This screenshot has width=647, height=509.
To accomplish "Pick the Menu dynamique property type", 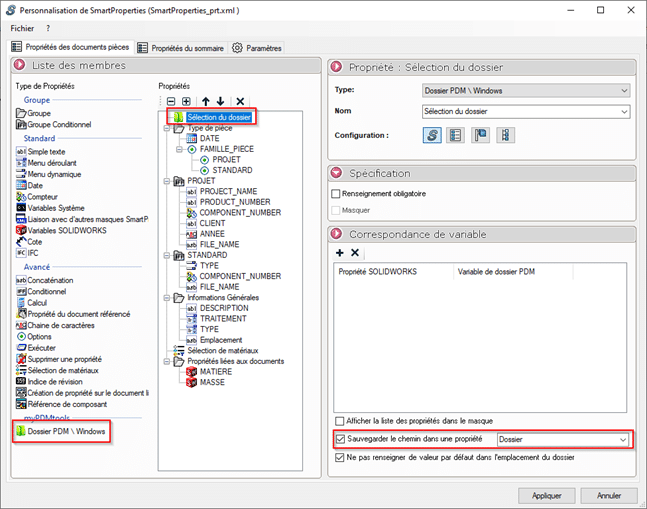I will coord(49,174).
